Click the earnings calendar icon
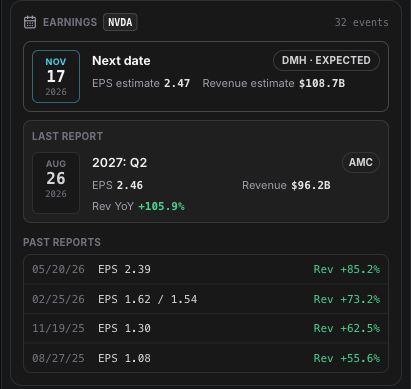The height and width of the screenshot is (389, 411). [x=30, y=22]
